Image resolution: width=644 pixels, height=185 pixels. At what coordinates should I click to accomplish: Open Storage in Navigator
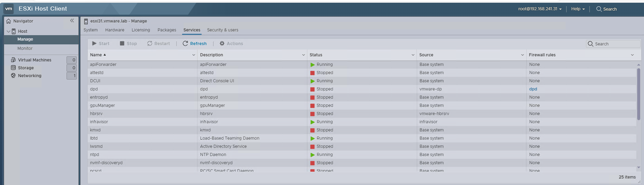[x=26, y=68]
